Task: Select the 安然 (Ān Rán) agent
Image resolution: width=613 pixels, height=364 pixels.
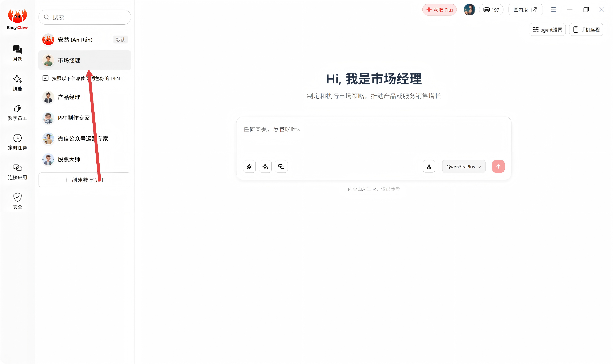Action: pyautogui.click(x=85, y=40)
